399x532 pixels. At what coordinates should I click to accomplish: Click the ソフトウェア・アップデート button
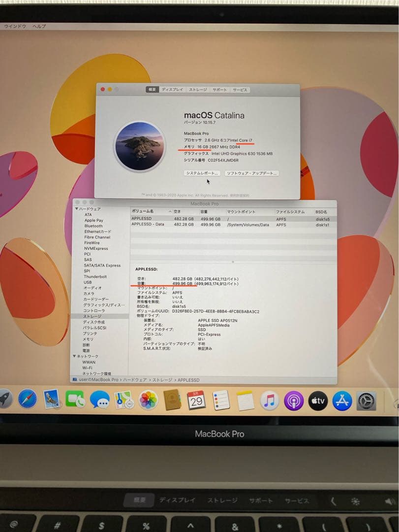pyautogui.click(x=252, y=173)
